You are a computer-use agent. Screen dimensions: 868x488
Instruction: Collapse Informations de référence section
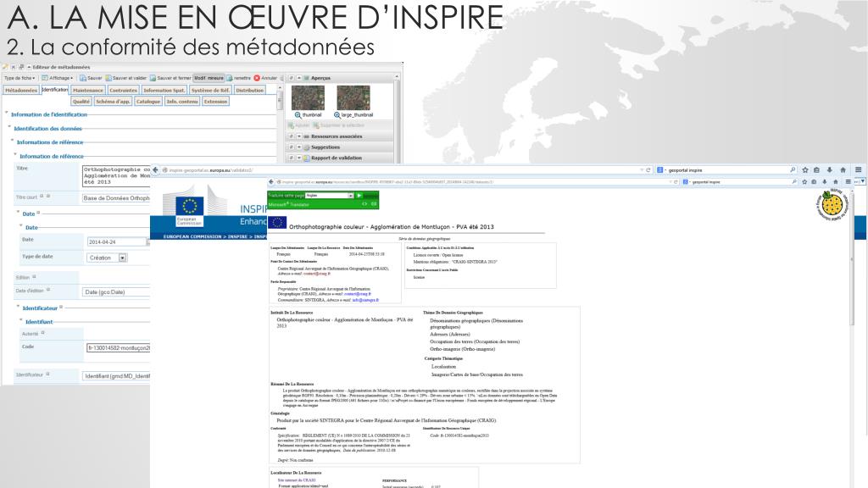point(12,141)
